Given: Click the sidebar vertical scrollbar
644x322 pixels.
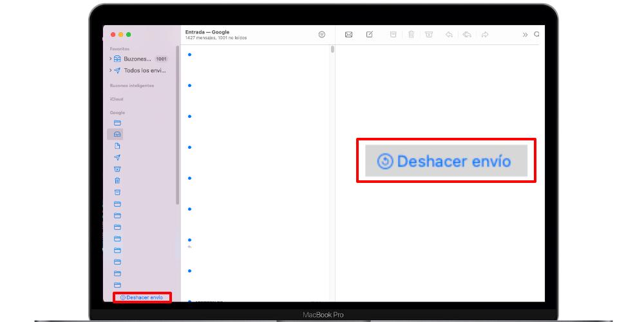Looking at the screenshot, I should [x=178, y=126].
